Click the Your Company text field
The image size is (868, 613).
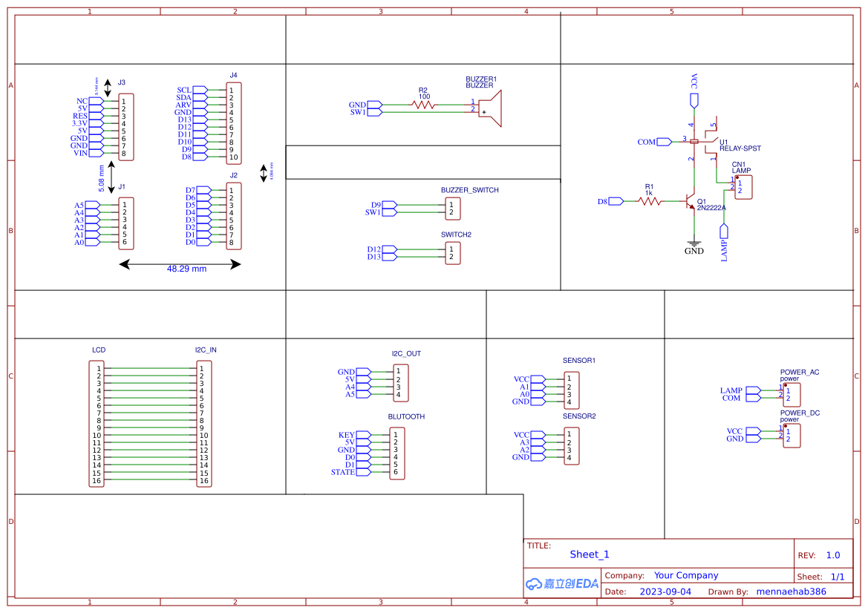point(685,575)
